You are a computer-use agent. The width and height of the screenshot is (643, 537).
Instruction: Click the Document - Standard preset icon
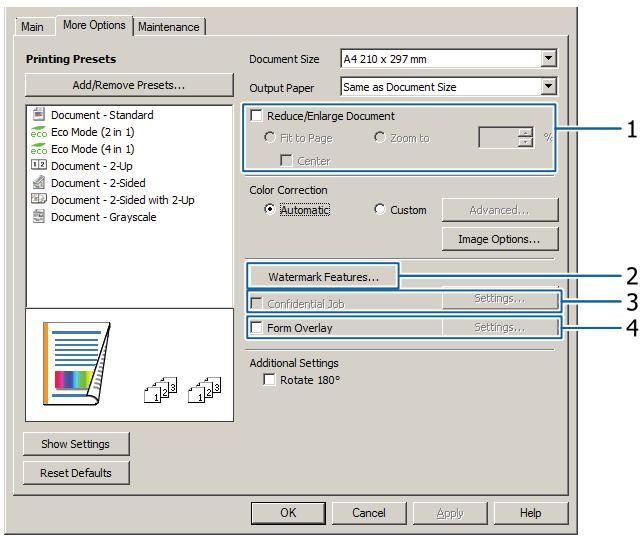coord(39,114)
